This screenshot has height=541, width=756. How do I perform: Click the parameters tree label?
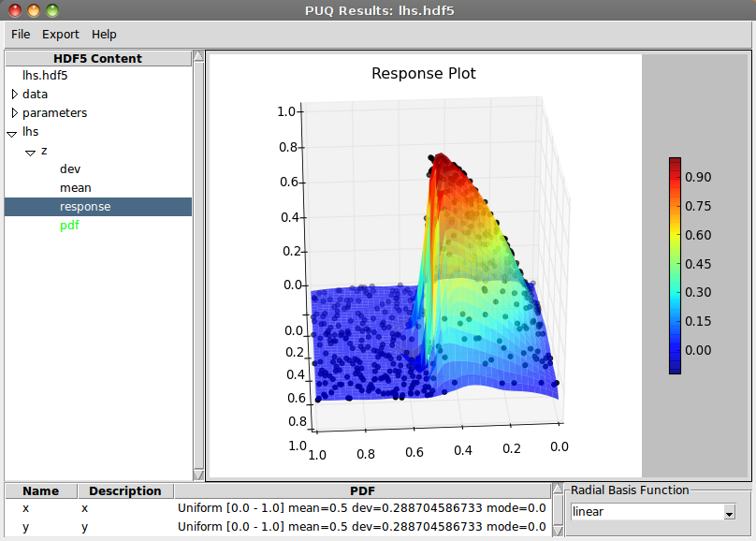click(55, 113)
